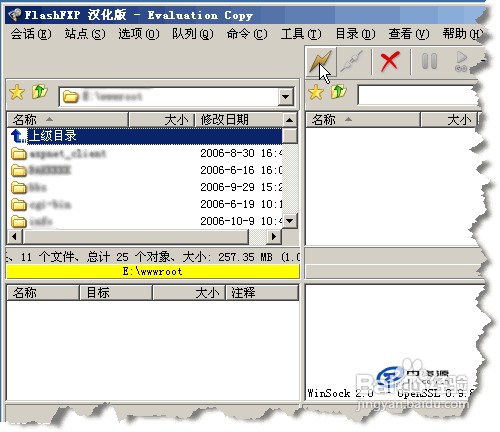Click queue 目标 column header

click(x=116, y=293)
